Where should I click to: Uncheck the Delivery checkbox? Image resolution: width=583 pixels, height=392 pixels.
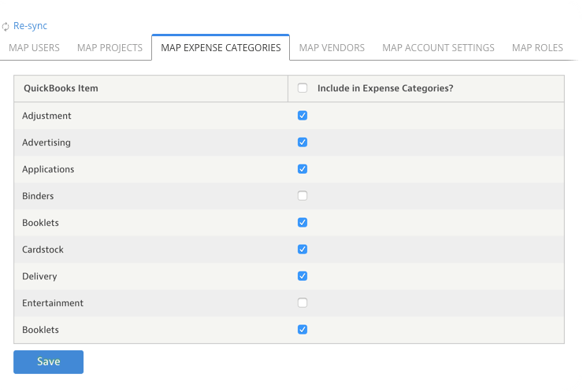tap(303, 276)
